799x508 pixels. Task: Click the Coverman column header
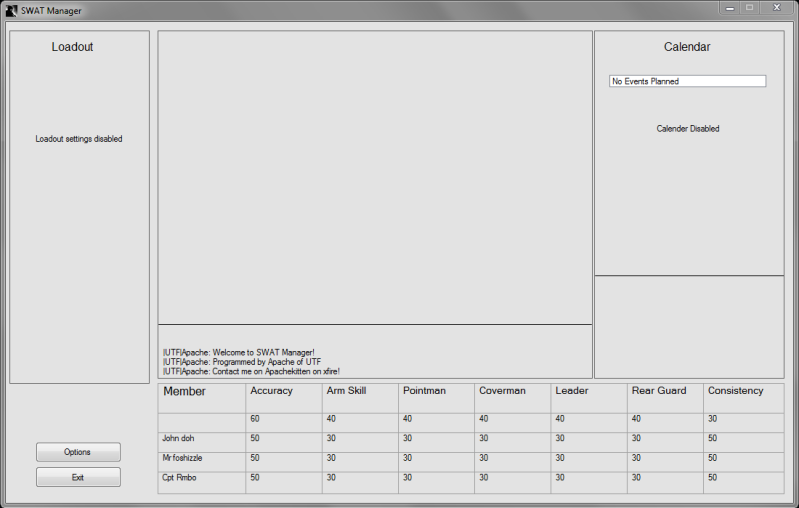point(502,391)
